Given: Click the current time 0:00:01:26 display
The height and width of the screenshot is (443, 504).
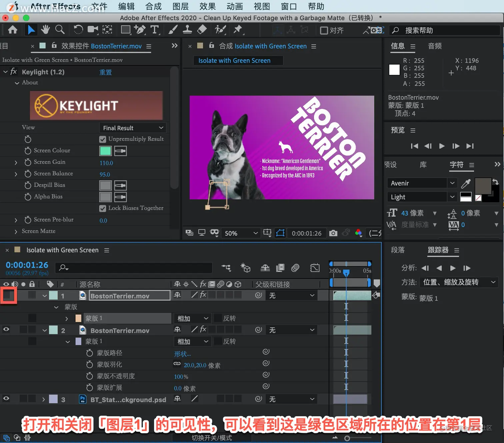Looking at the screenshot, I should 27,265.
